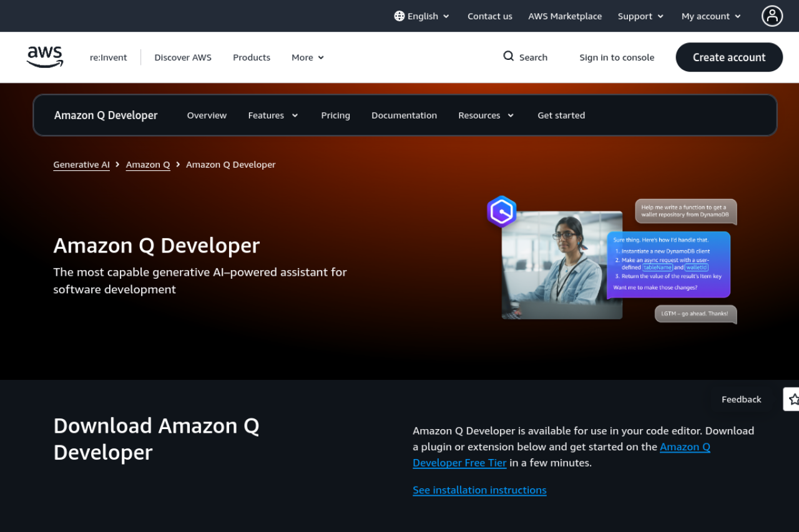799x532 pixels.
Task: Click 'Help me write a function' bubble
Action: click(686, 211)
